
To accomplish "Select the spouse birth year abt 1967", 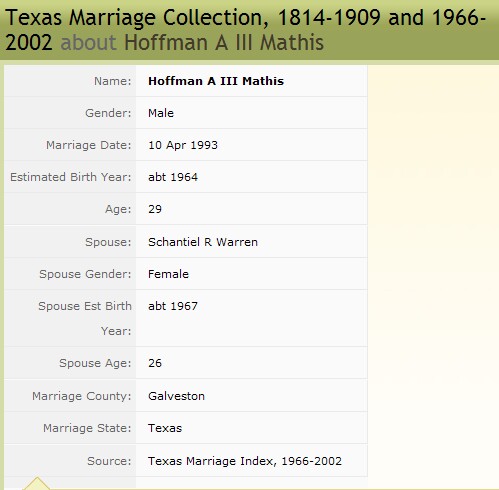I will tap(173, 306).
